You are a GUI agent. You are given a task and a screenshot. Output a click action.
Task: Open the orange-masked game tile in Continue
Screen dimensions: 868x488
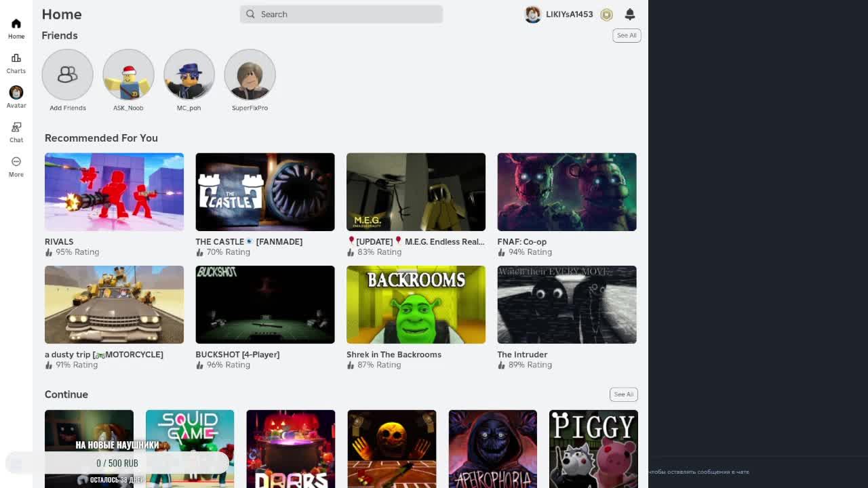(x=391, y=449)
